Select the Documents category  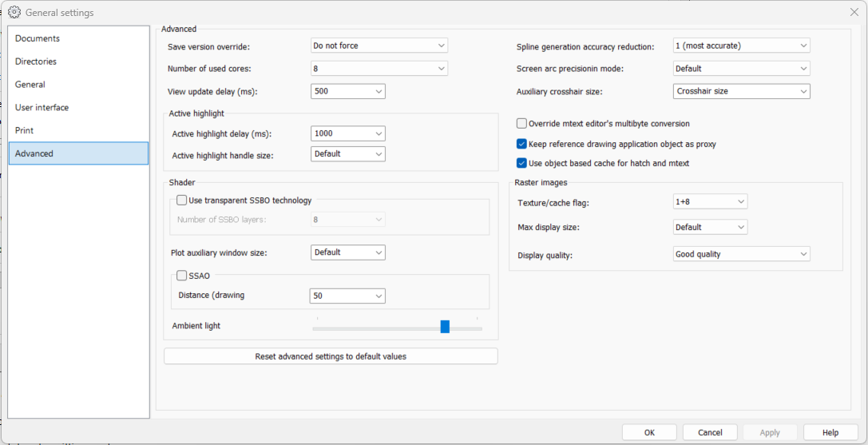38,38
